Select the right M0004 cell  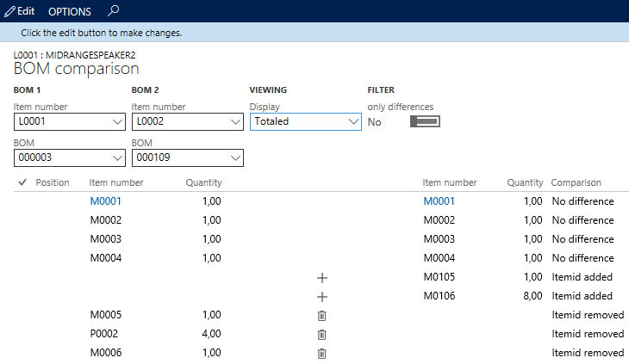(439, 258)
